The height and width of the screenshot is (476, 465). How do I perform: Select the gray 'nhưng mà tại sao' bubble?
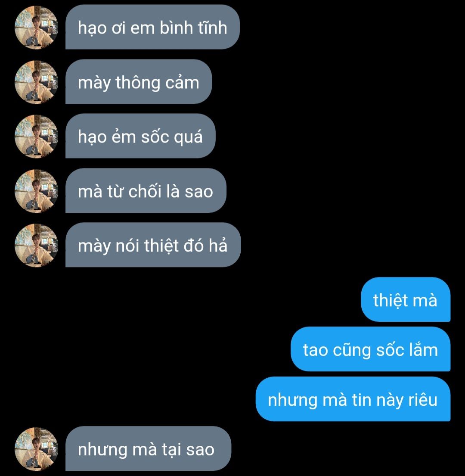tap(149, 449)
